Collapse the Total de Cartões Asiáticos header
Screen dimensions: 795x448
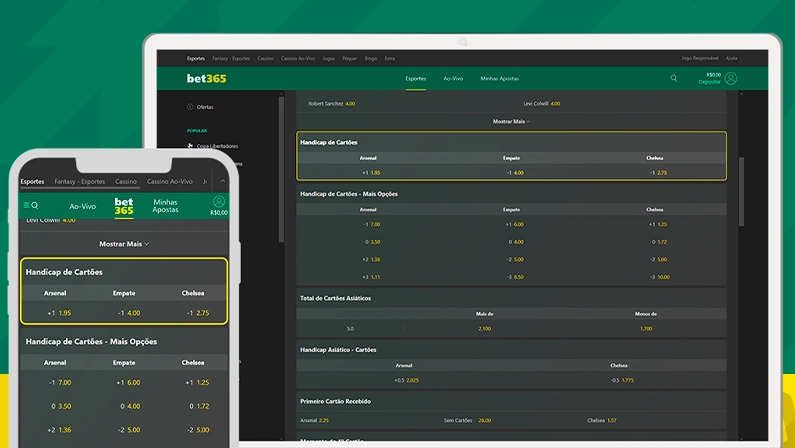click(x=511, y=298)
